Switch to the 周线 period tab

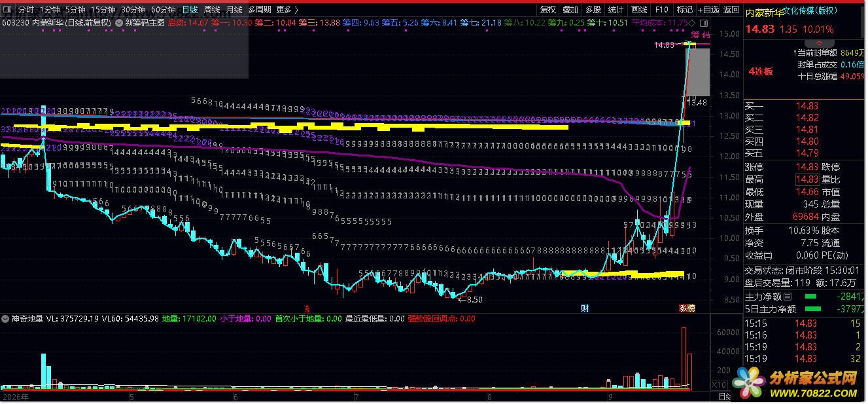211,10
